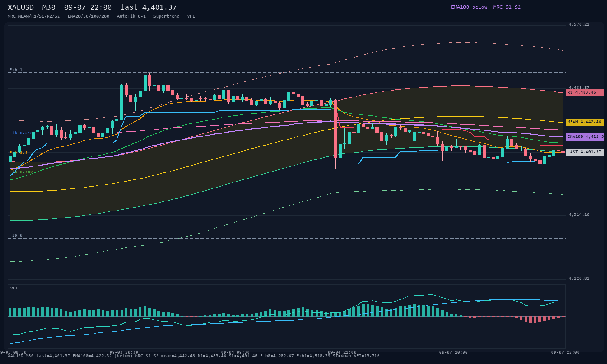Click the 09-04 21:00 time axis label
The height and width of the screenshot is (364, 607).
click(342, 352)
